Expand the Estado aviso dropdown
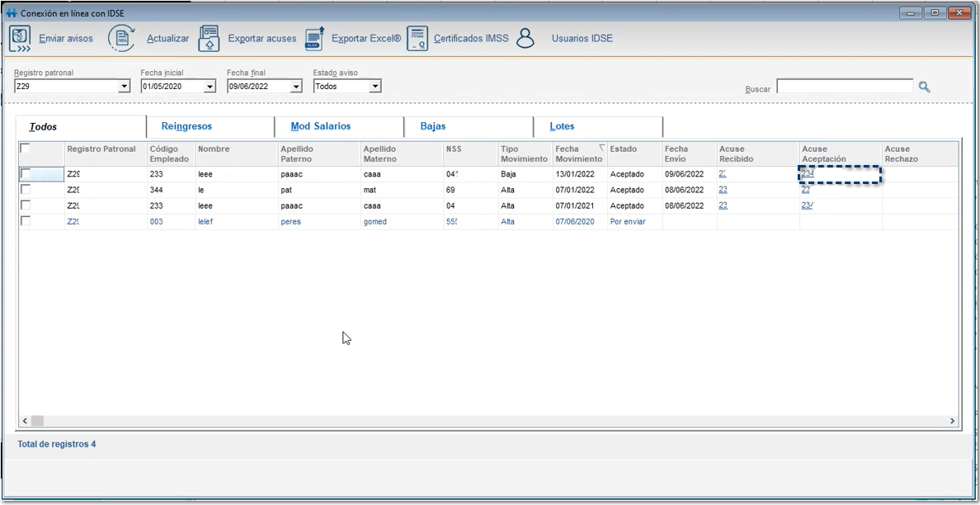980x505 pixels. [x=375, y=87]
